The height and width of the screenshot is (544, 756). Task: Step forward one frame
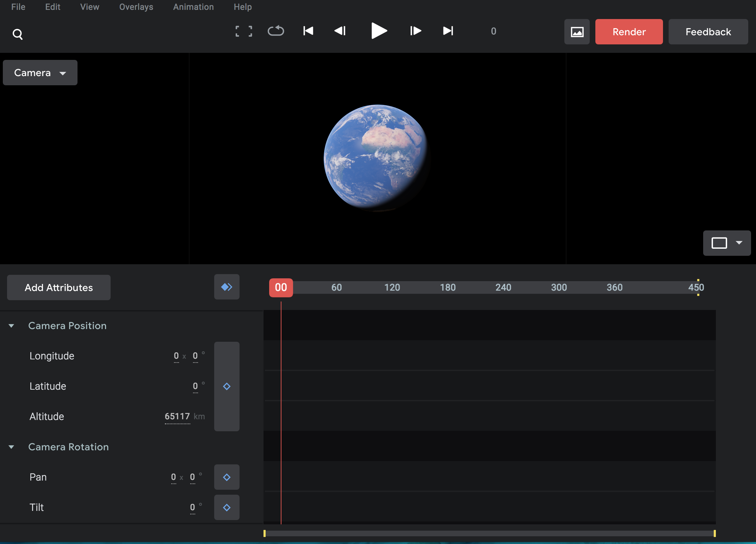pos(415,31)
